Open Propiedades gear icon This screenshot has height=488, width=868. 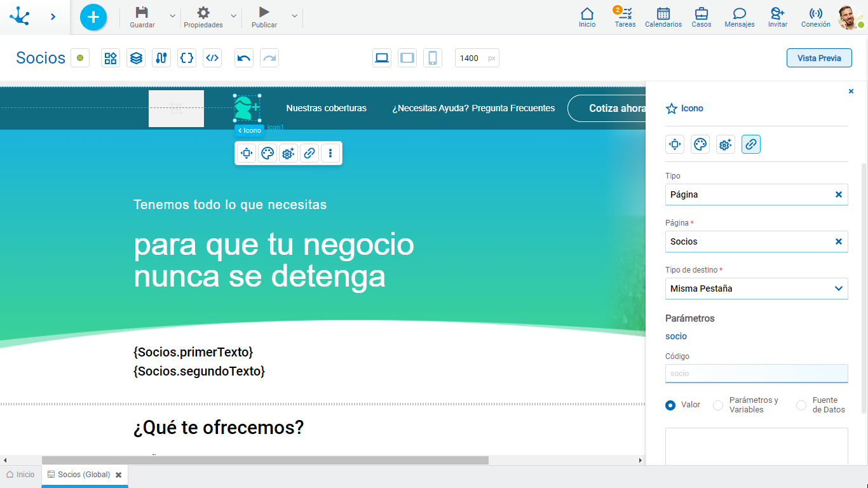coord(203,12)
